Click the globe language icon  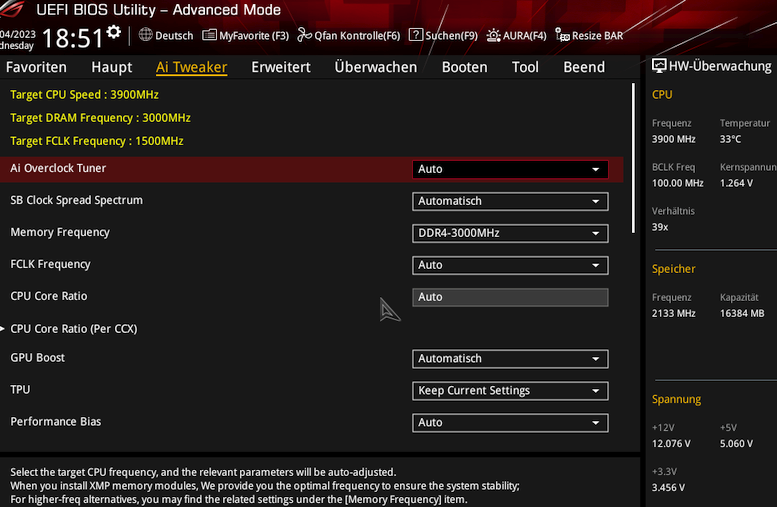pyautogui.click(x=146, y=35)
